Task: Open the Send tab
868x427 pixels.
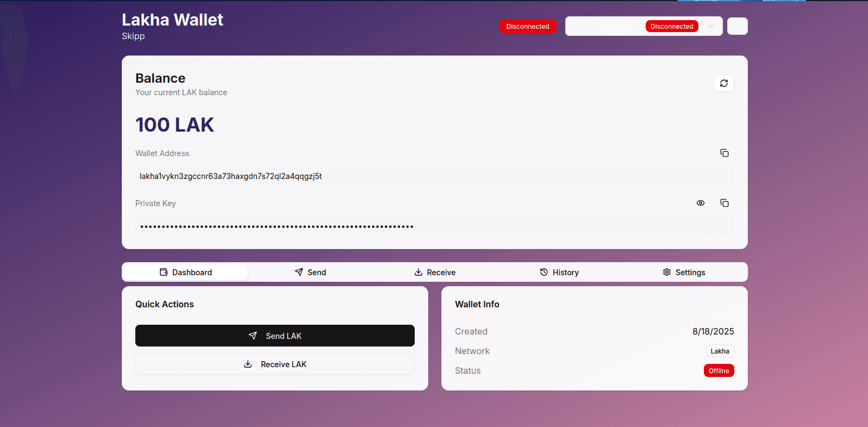Action: pos(310,272)
